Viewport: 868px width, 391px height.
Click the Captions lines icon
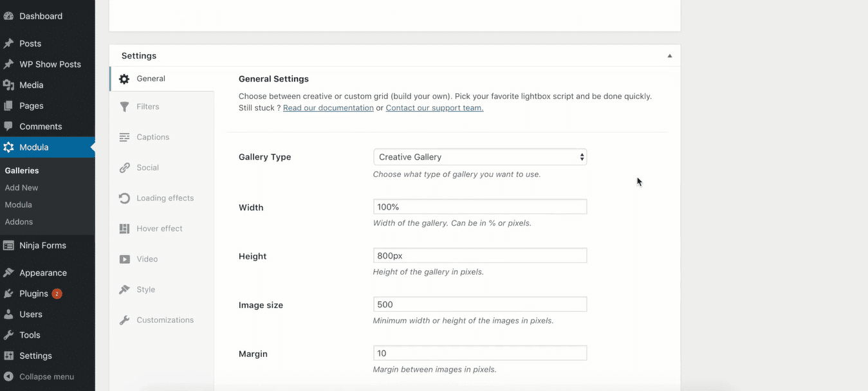pyautogui.click(x=124, y=137)
